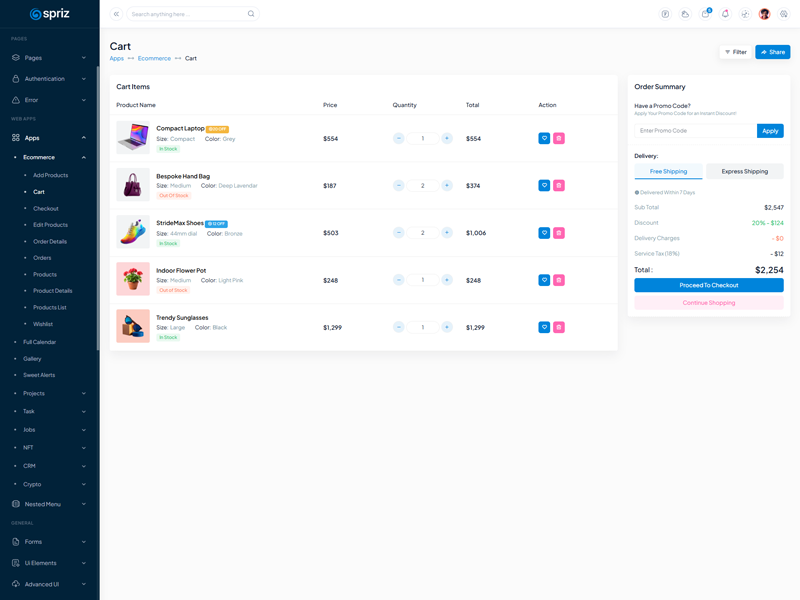Open Wishlist in the Ecommerce submenu

[43, 324]
